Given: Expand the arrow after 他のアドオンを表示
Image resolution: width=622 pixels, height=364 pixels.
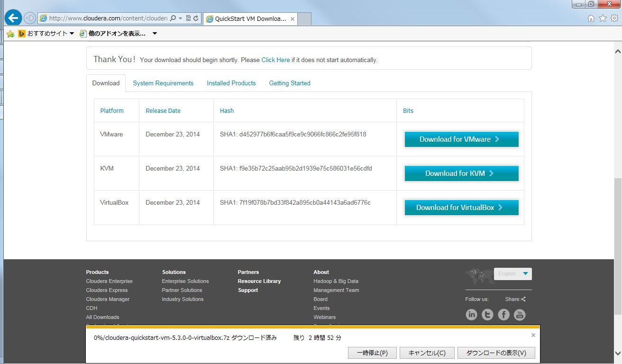Looking at the screenshot, I should tap(155, 34).
